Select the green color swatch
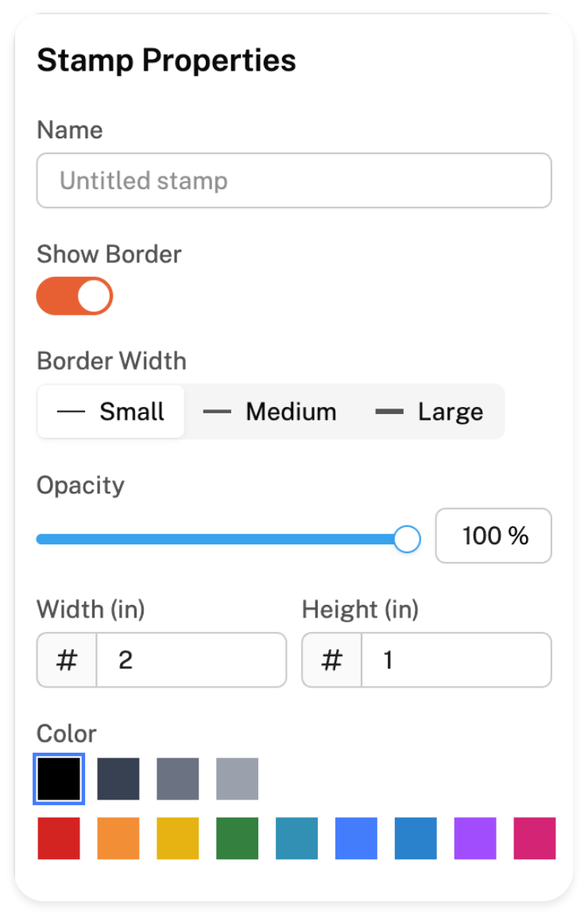 238,838
